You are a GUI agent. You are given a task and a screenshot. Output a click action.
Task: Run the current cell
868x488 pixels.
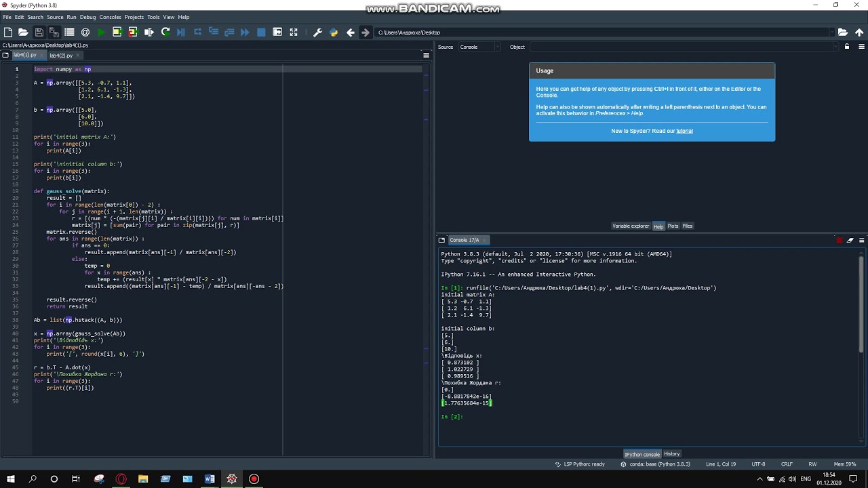(117, 32)
